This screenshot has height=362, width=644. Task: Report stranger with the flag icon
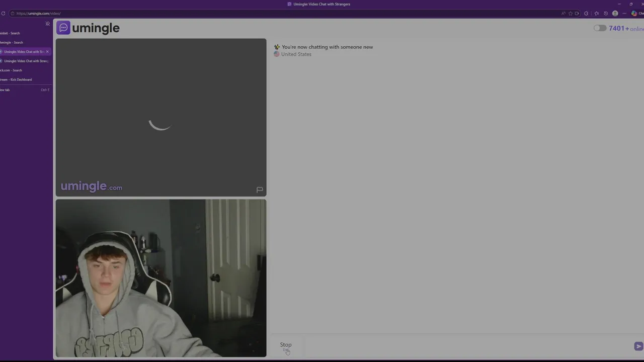tap(260, 190)
